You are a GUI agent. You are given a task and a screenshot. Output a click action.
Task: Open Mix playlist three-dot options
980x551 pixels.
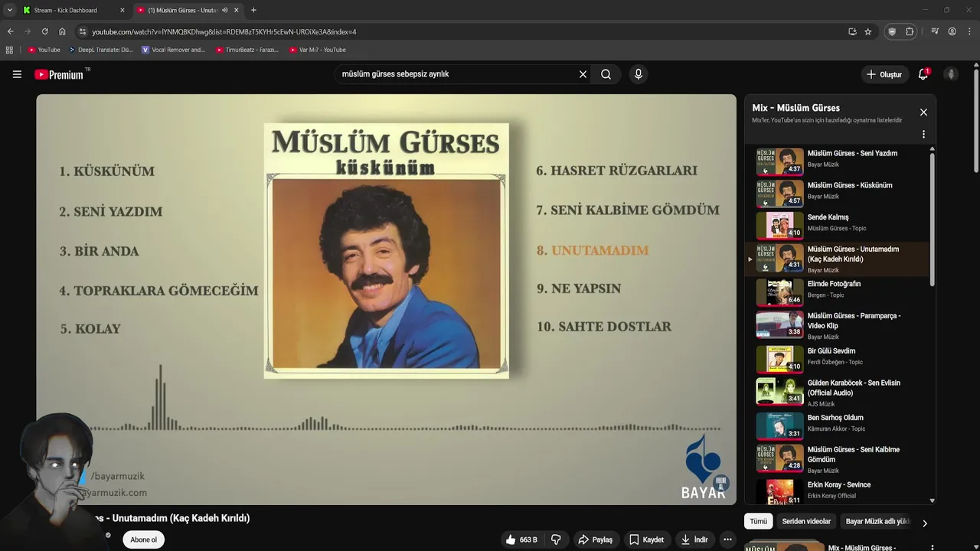pyautogui.click(x=923, y=134)
